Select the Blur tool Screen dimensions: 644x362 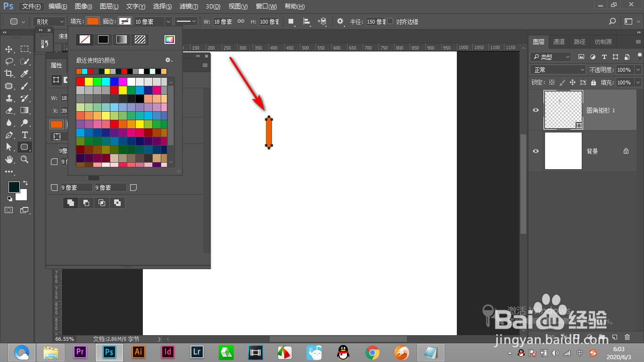pos(9,123)
